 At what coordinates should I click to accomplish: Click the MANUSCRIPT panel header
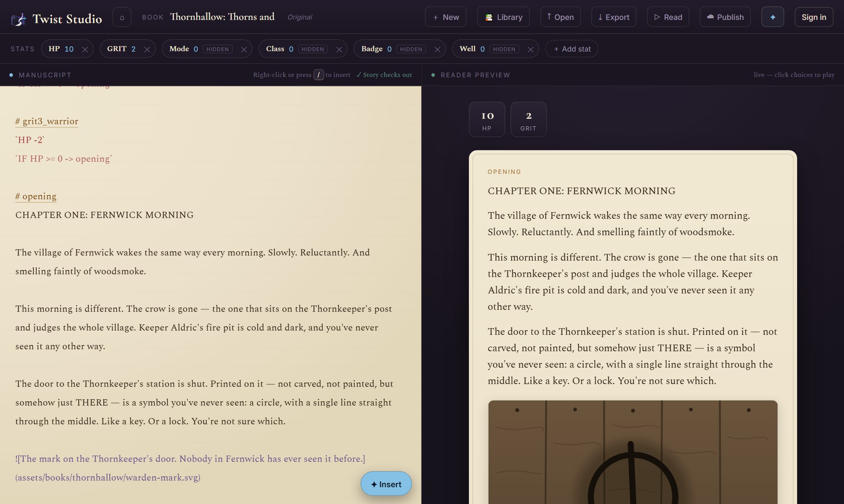pos(45,75)
